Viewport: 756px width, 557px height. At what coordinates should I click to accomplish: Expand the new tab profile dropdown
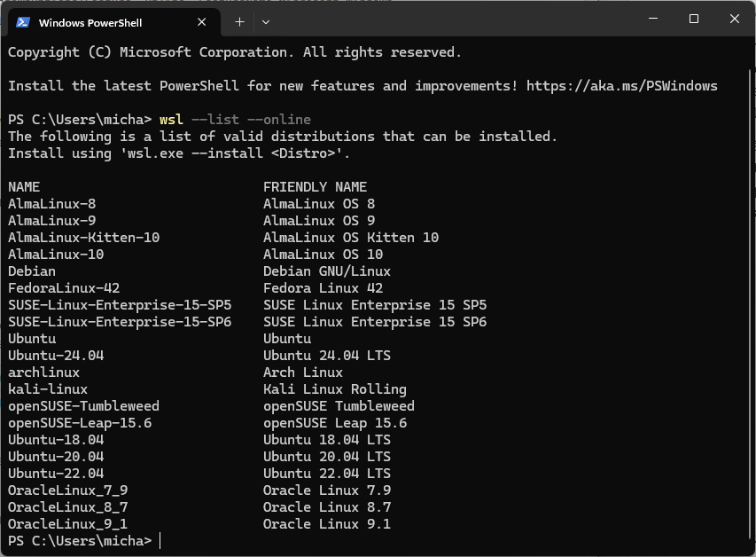[x=266, y=20]
